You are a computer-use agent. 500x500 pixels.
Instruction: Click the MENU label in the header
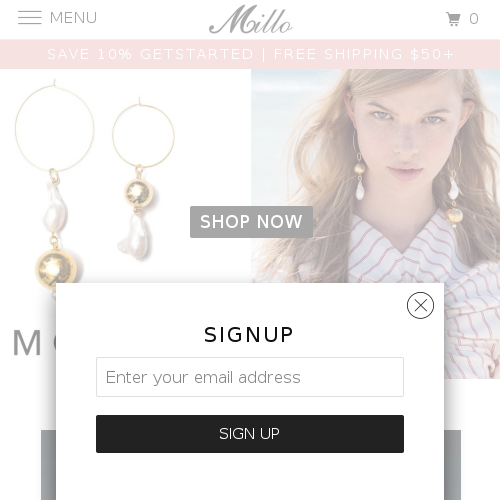[73, 18]
